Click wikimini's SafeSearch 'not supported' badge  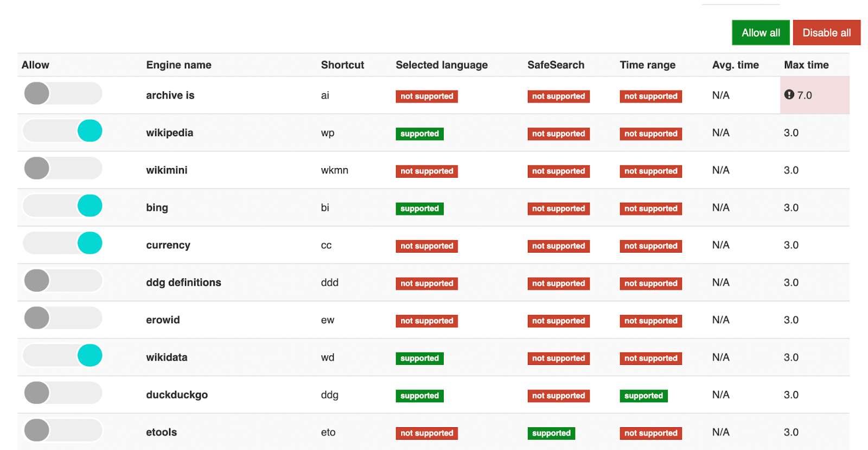point(558,171)
